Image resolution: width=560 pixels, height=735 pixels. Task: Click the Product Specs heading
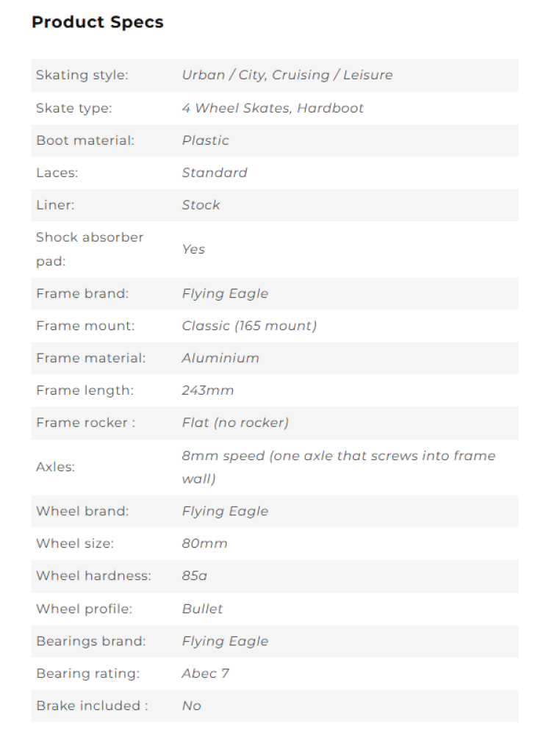[x=97, y=22]
